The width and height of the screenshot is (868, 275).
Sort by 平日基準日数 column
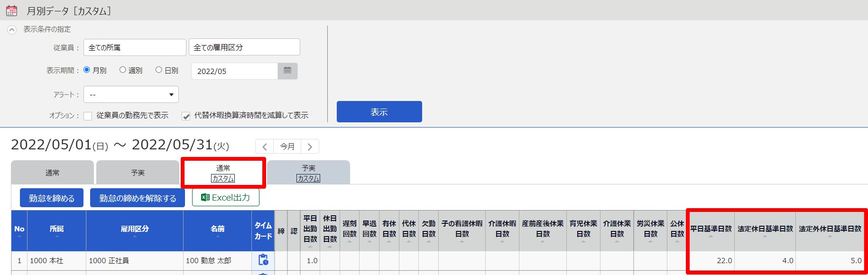point(711,230)
